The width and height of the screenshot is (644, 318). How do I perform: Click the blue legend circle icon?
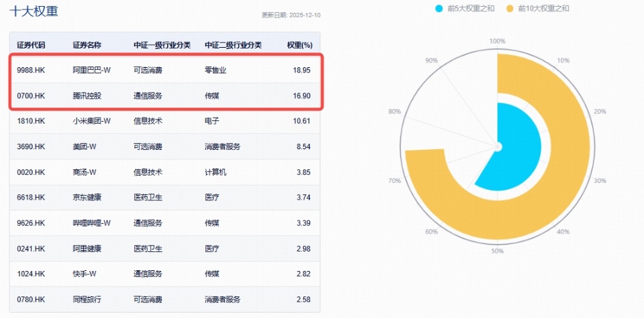(x=439, y=9)
